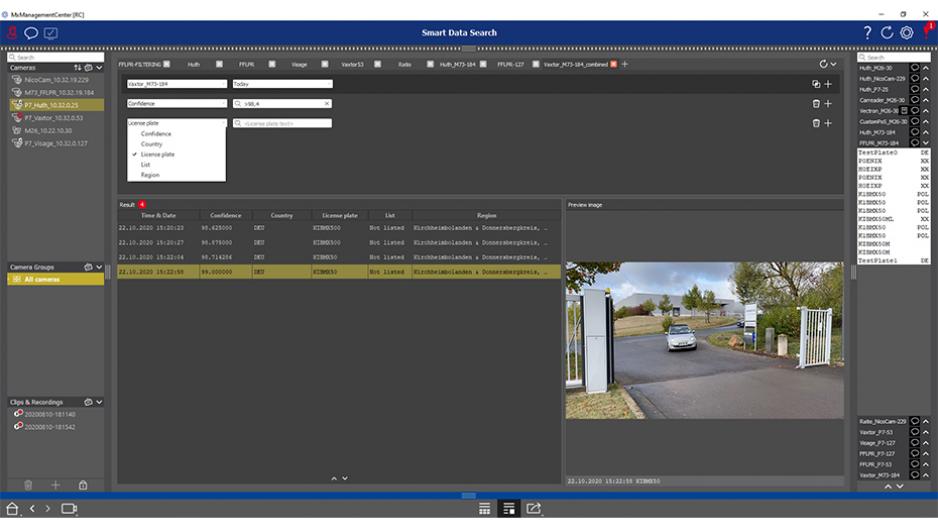Click the back arrow in bottom bar
This screenshot has height=527, width=938.
tap(32, 508)
